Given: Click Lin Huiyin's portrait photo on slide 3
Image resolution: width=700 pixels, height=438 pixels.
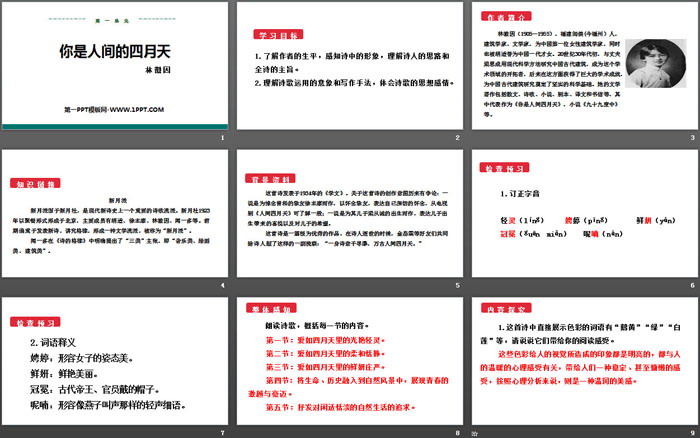Looking at the screenshot, I should click(655, 63).
